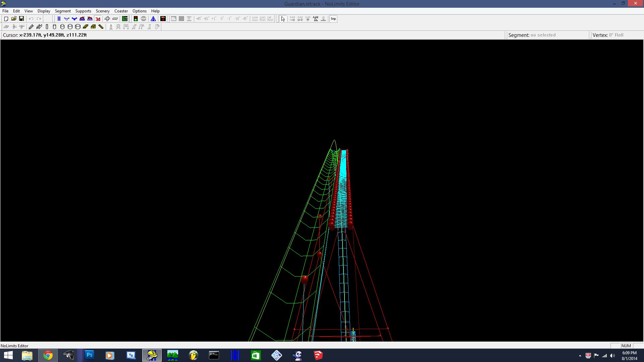Click the minus zoom-out icon
Viewport: 644px width, 362px height.
coord(115,19)
